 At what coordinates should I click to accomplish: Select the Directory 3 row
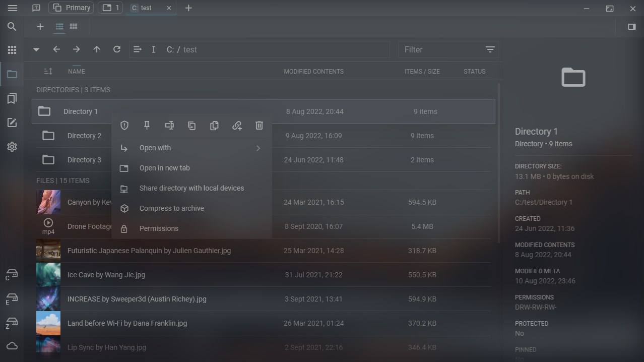click(264, 160)
